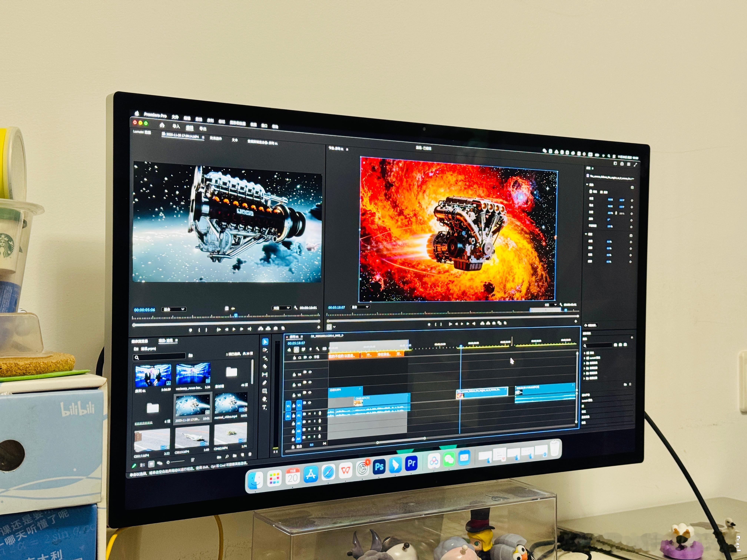This screenshot has width=747, height=560.
Task: Select the Selection arrow tool
Action: point(265,342)
